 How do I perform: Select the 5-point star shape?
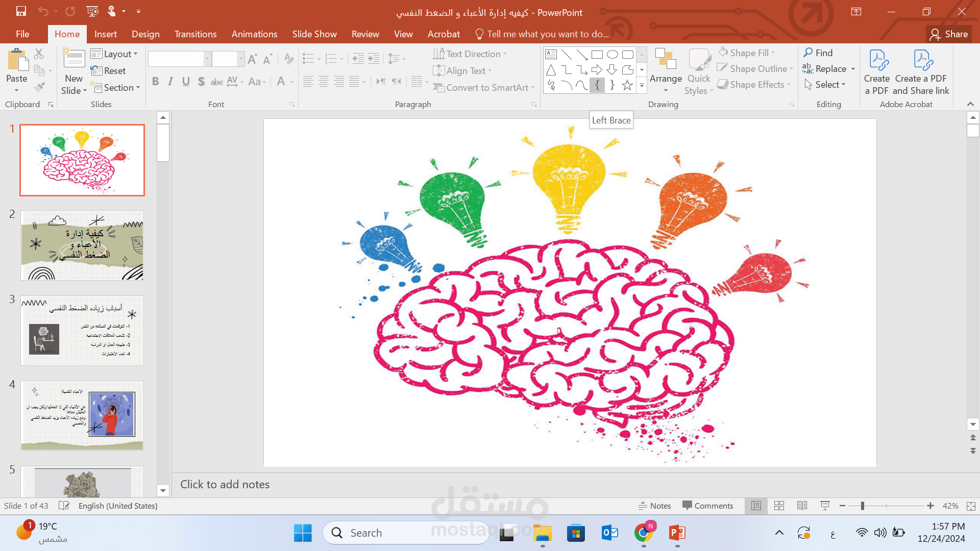pyautogui.click(x=627, y=85)
